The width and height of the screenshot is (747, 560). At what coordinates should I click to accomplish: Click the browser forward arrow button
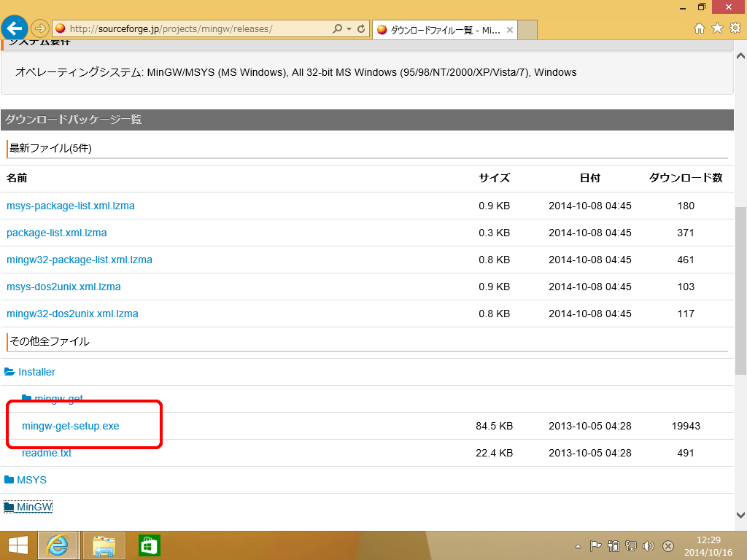coord(40,28)
